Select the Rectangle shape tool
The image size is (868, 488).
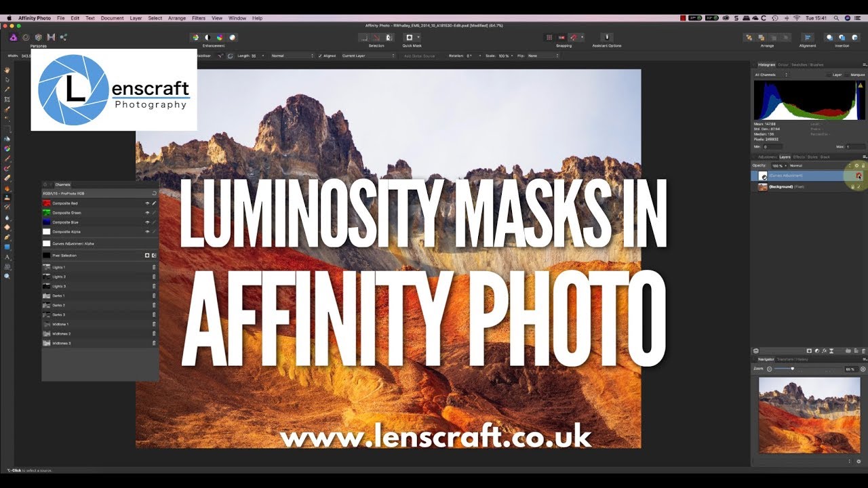click(7, 247)
